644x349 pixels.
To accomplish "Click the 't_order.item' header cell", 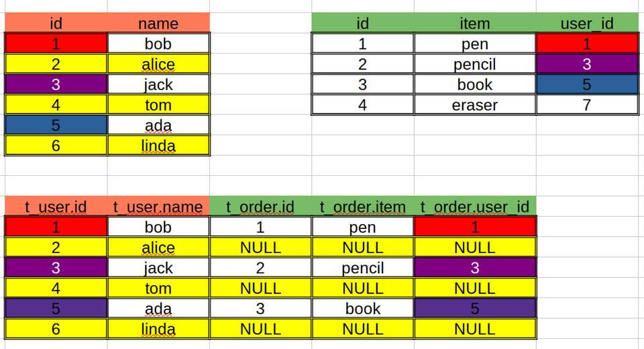I will [x=363, y=207].
